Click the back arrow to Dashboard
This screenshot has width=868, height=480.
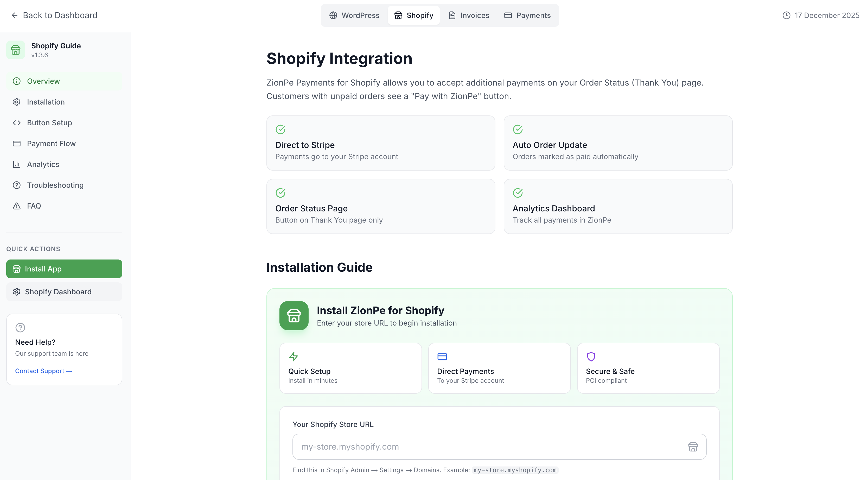pyautogui.click(x=15, y=16)
